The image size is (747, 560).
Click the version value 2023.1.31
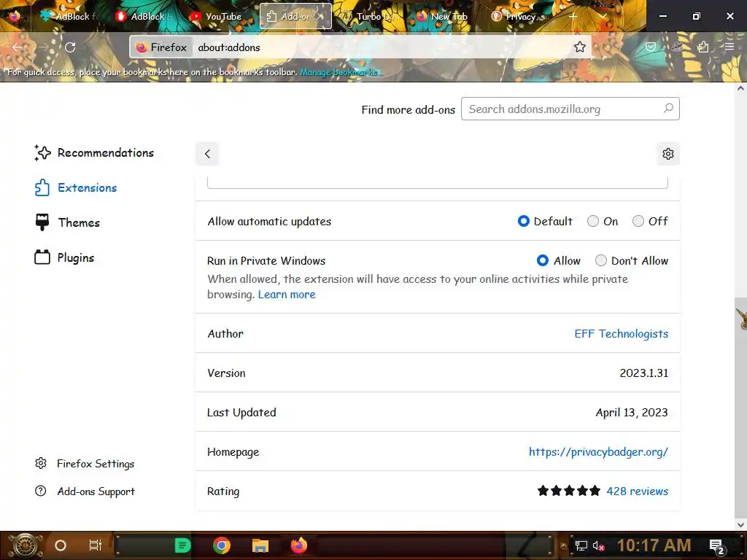click(x=643, y=373)
